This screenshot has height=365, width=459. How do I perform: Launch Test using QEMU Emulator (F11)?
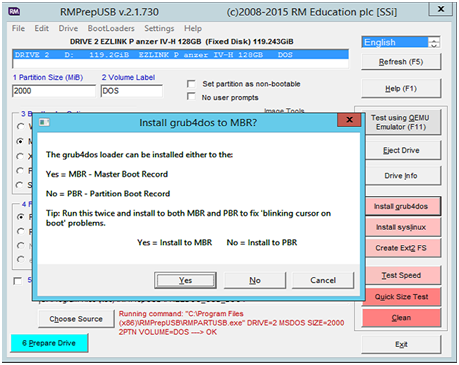[403, 122]
